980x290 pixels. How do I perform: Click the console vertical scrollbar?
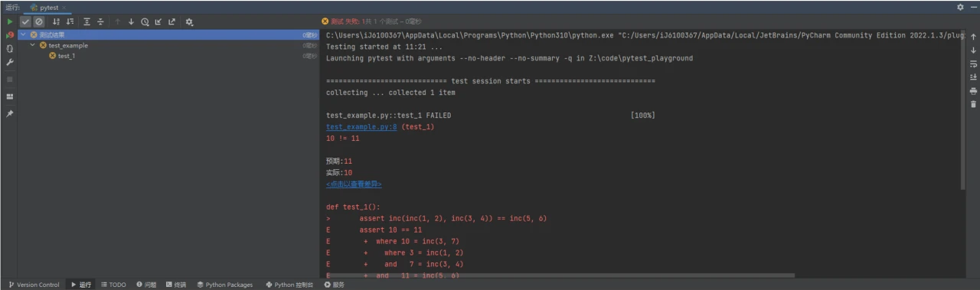963,111
